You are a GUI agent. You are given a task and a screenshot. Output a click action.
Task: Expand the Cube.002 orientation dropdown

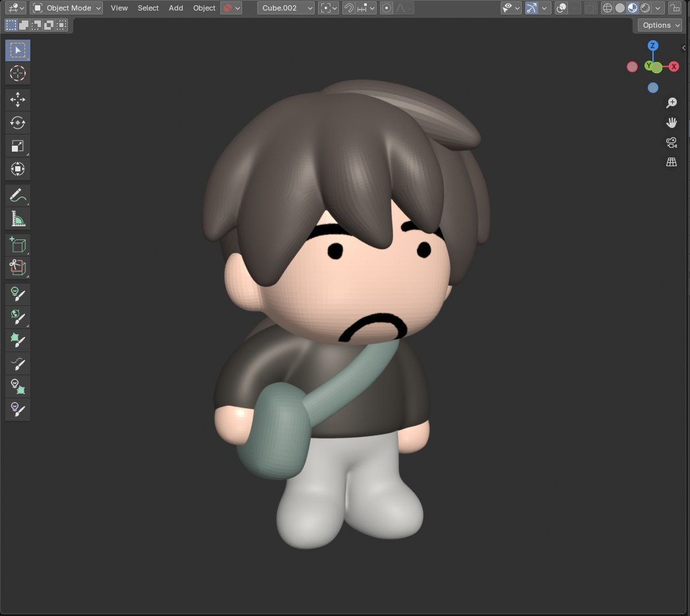click(285, 8)
